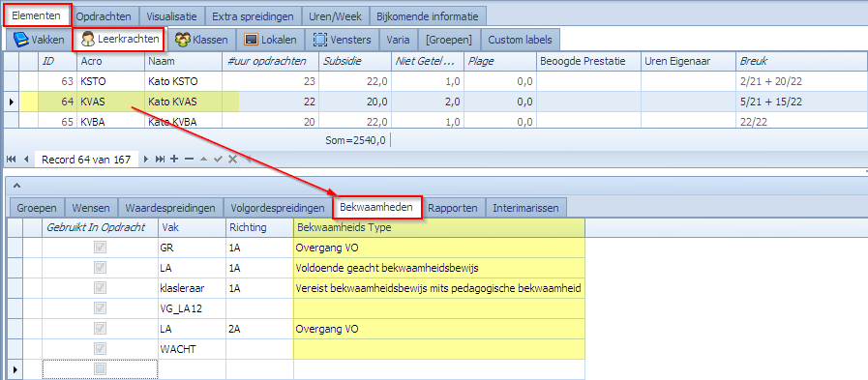Click Richting column header
This screenshot has width=868, height=380.
(259, 227)
